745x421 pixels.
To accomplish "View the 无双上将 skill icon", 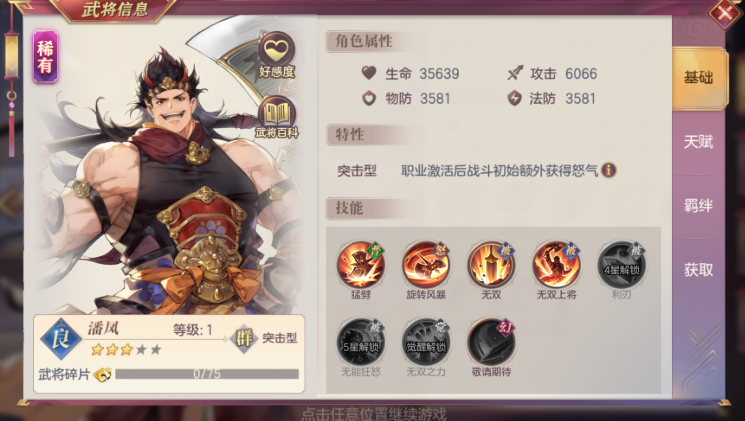I will coord(556,264).
